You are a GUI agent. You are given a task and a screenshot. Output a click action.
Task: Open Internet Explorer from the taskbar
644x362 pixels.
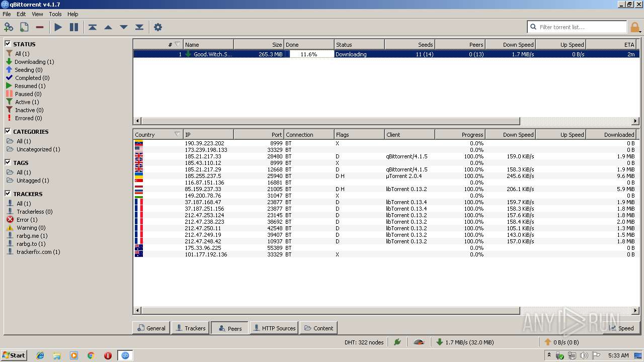pyautogui.click(x=40, y=355)
